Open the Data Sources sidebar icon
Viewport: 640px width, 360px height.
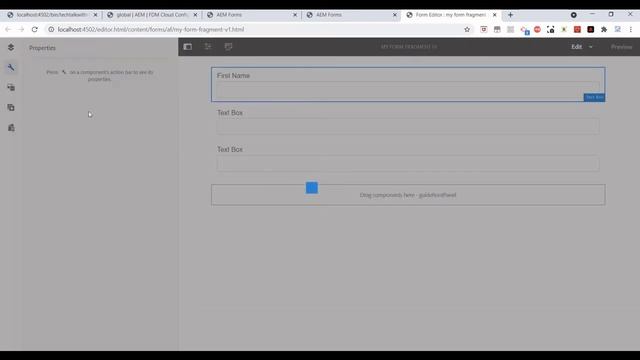[11, 128]
